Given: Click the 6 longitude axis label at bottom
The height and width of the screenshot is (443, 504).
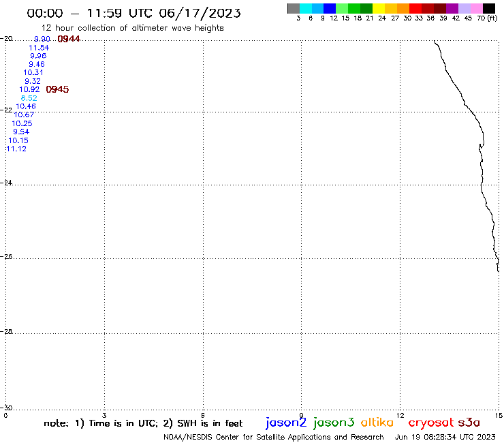Looking at the screenshot, I should coord(203,415).
